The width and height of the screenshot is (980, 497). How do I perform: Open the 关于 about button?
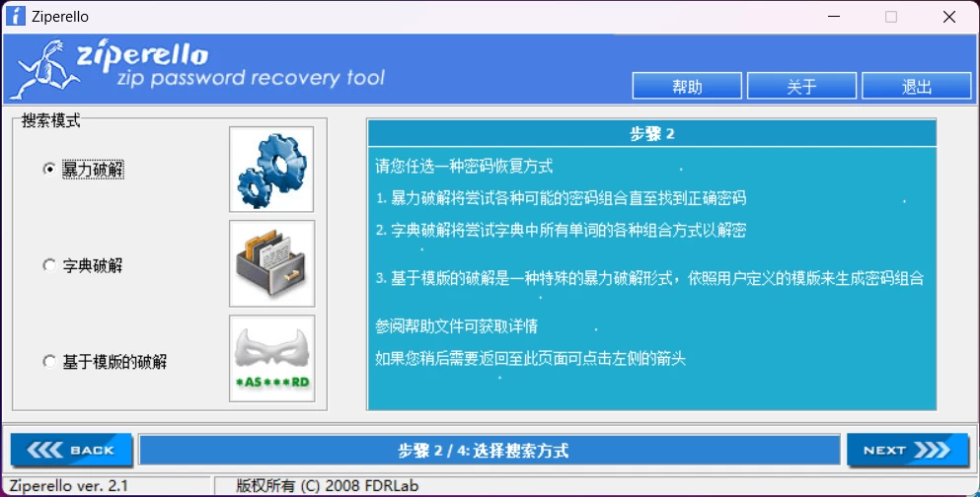point(802,86)
